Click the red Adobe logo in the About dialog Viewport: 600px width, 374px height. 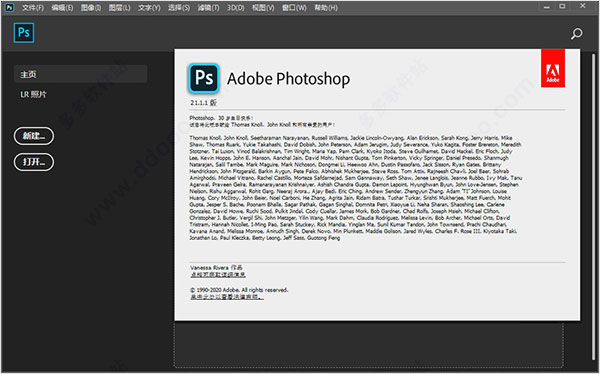pyautogui.click(x=553, y=68)
